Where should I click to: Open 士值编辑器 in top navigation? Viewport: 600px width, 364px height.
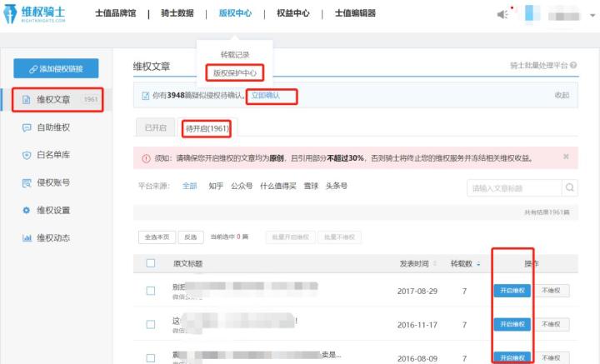[355, 13]
